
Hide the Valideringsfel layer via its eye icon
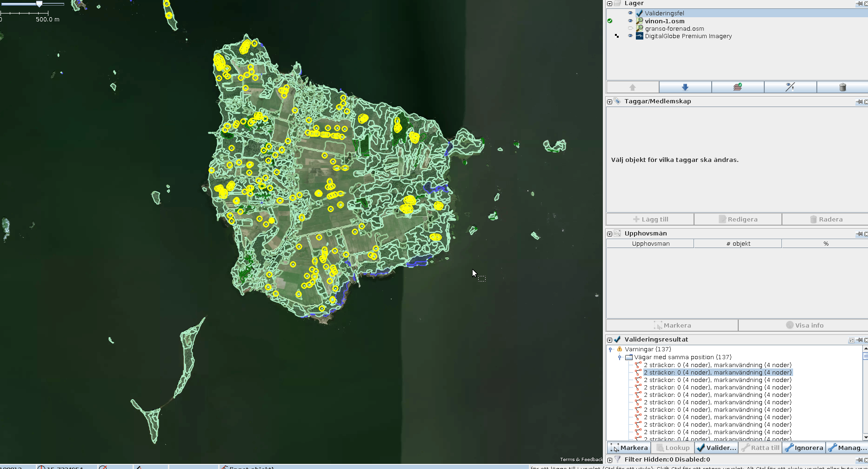[x=630, y=13]
